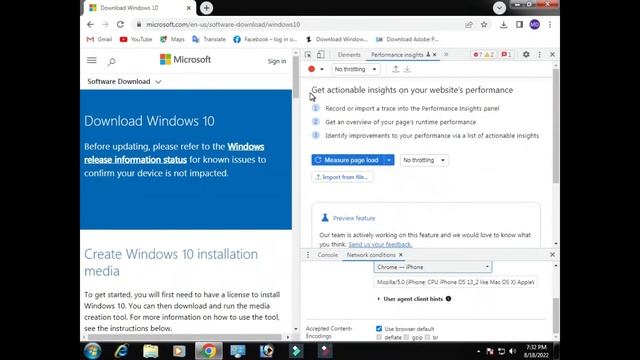Select the Network conditions drawer tab
The width and height of the screenshot is (640, 360).
(x=371, y=255)
